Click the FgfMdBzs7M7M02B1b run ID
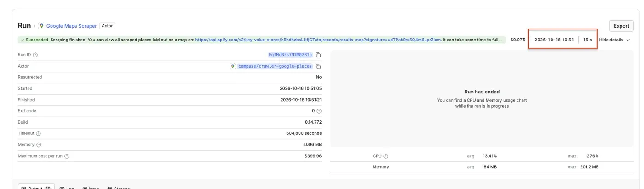Viewport: 644px width, 189px height. 290,55
